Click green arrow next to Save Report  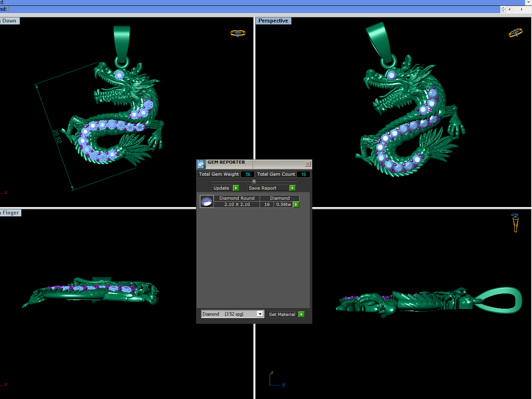tap(293, 188)
